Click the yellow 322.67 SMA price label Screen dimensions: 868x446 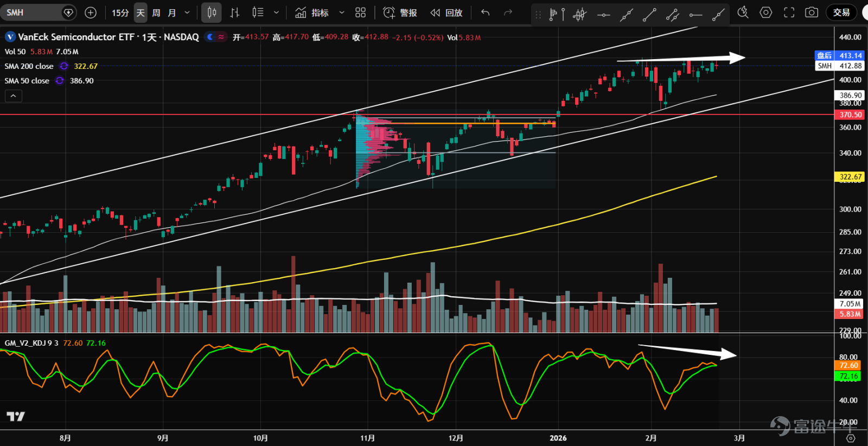pos(850,177)
